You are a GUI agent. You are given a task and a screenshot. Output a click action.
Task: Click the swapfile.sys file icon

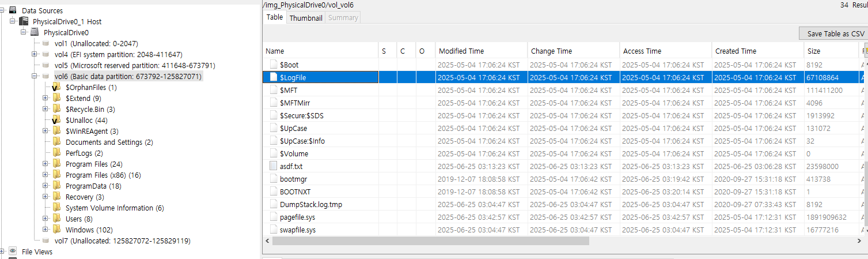click(274, 230)
